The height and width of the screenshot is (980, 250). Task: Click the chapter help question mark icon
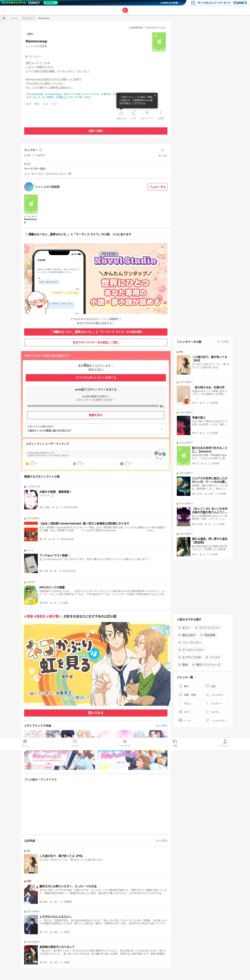tap(41, 150)
